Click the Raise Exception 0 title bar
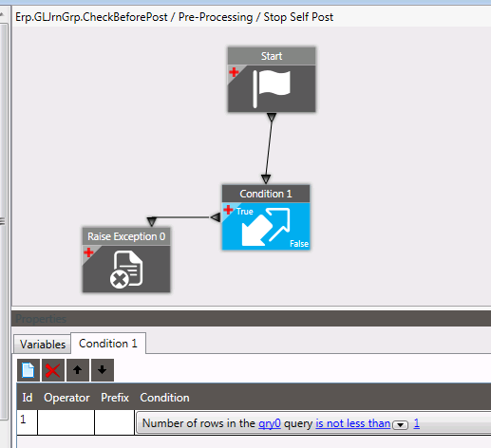491x448 pixels. click(126, 236)
